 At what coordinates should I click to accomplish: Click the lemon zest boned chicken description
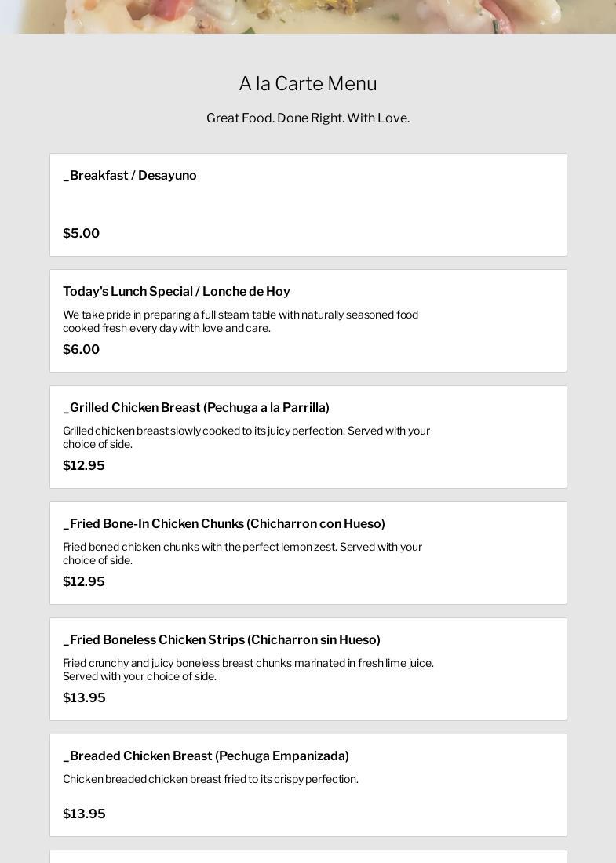(242, 553)
